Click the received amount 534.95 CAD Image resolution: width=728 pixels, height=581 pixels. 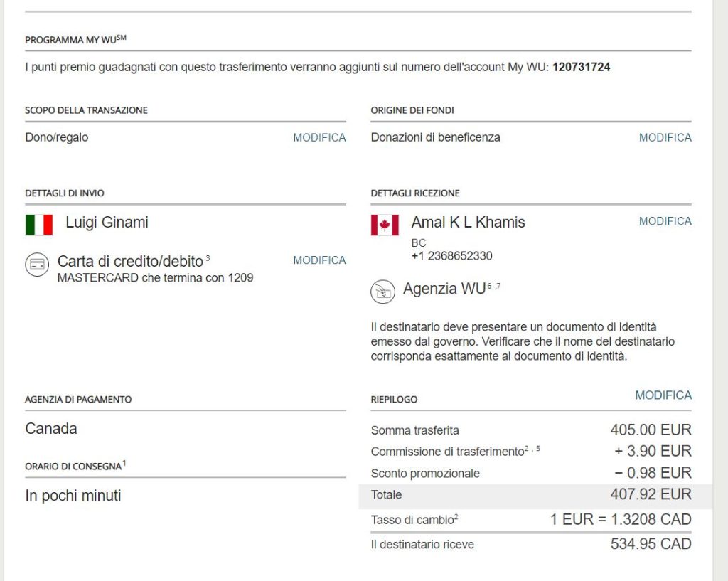(651, 544)
